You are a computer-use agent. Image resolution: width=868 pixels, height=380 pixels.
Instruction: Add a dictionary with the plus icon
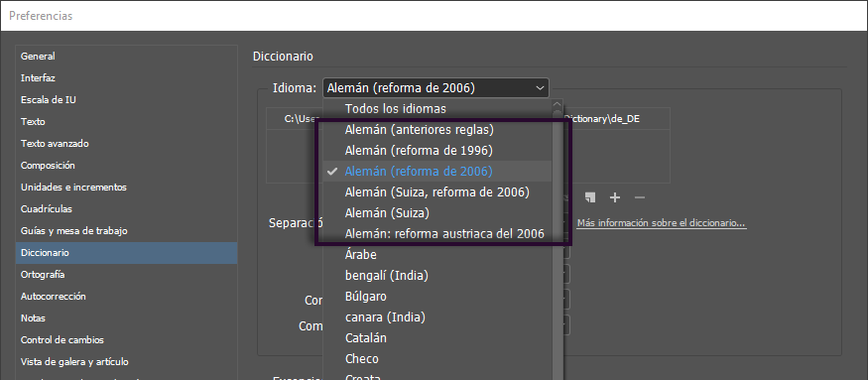click(x=614, y=197)
